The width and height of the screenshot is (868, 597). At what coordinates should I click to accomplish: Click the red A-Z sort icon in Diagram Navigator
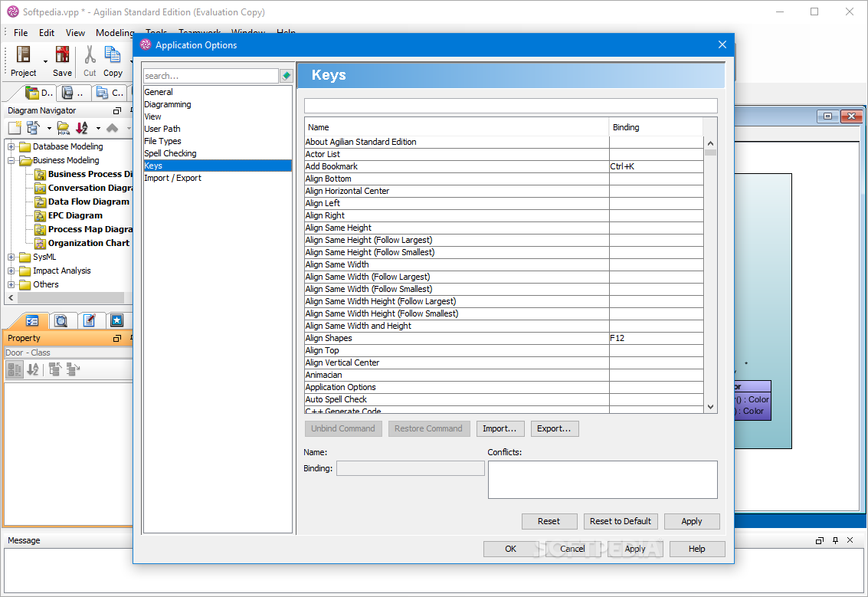click(x=82, y=129)
